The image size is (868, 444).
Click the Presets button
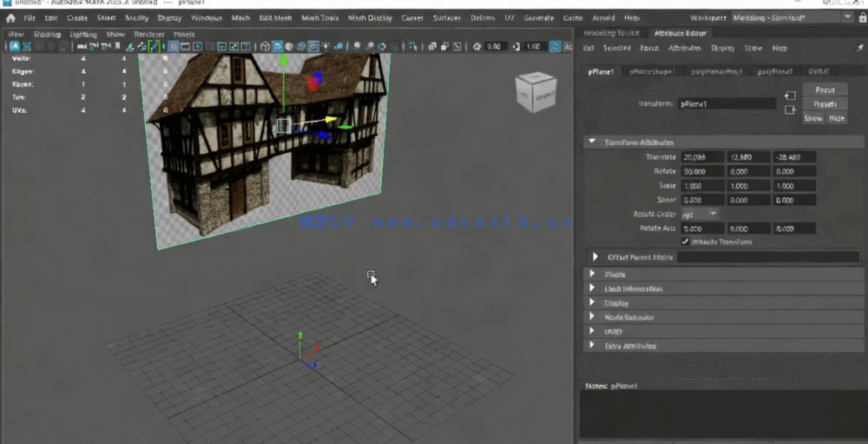[825, 103]
